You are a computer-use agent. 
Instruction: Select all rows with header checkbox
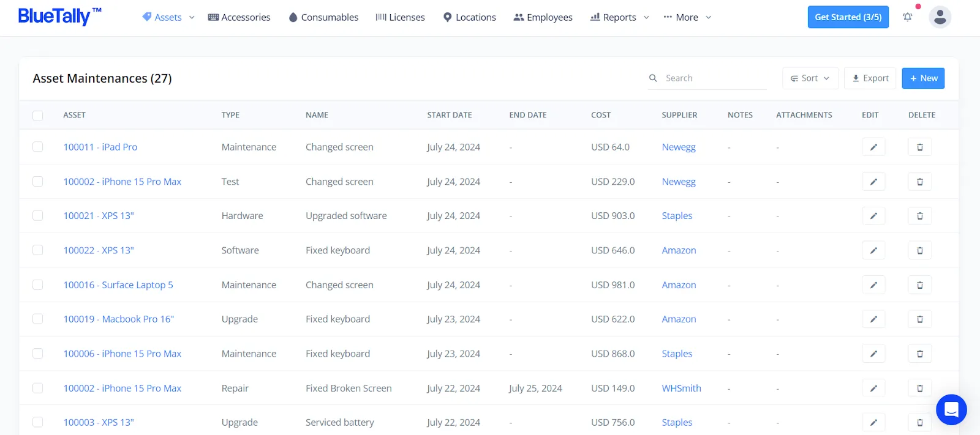[x=38, y=115]
